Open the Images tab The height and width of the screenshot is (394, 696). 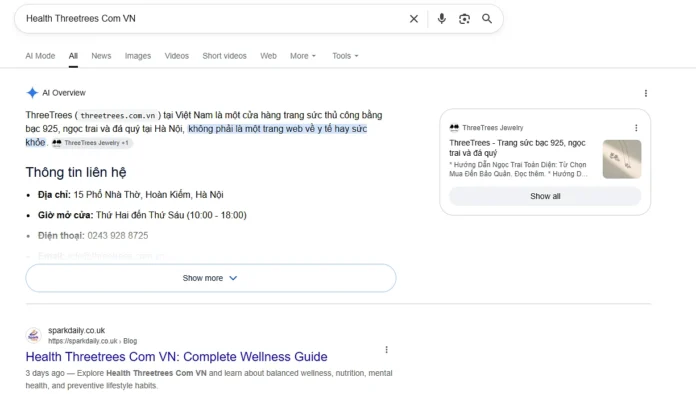tap(138, 56)
